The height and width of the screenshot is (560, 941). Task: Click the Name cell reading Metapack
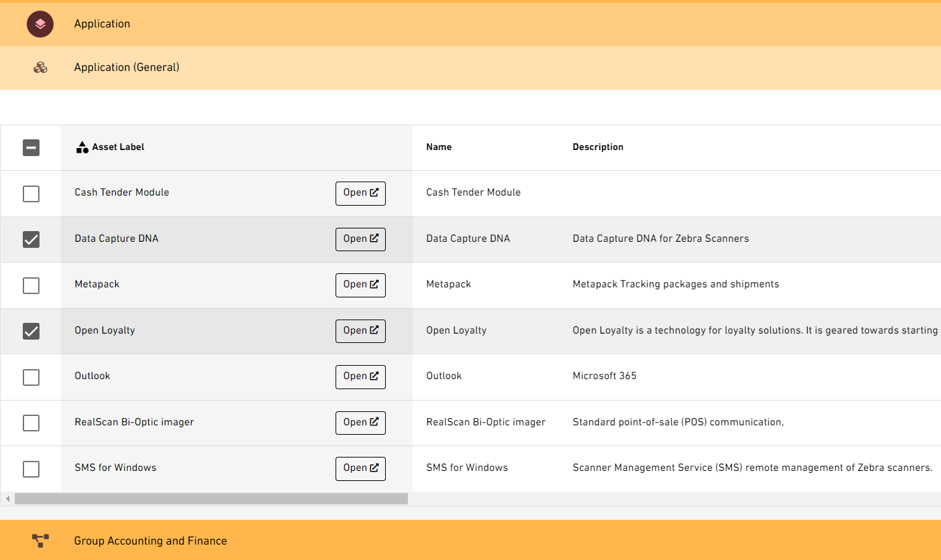[449, 284]
